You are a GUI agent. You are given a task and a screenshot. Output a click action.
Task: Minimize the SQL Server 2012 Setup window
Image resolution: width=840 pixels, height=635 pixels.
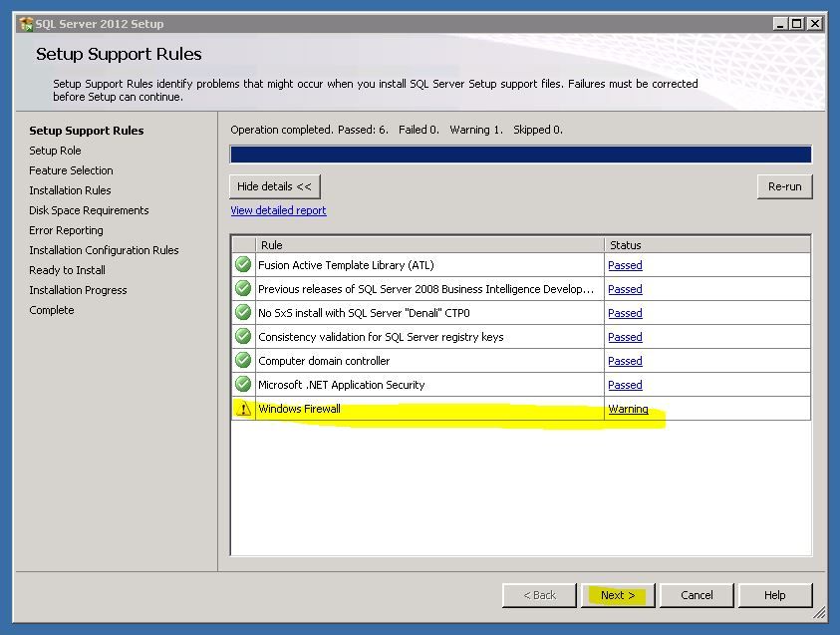coord(780,24)
